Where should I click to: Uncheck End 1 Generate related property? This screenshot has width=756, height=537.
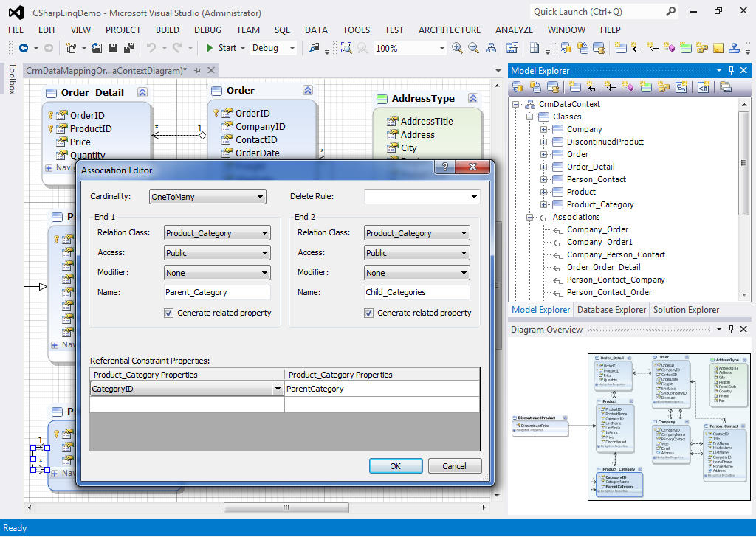coord(169,313)
